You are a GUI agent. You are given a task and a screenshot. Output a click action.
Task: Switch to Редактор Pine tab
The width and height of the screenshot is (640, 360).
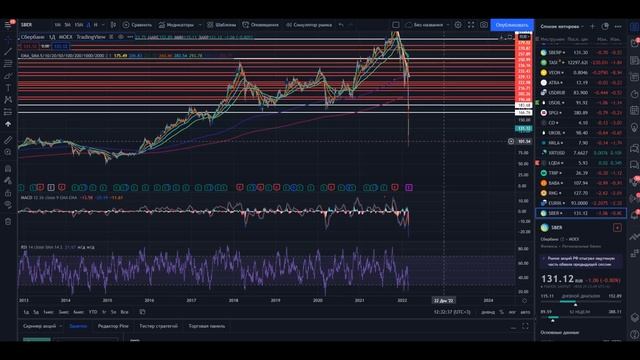pyautogui.click(x=113, y=326)
